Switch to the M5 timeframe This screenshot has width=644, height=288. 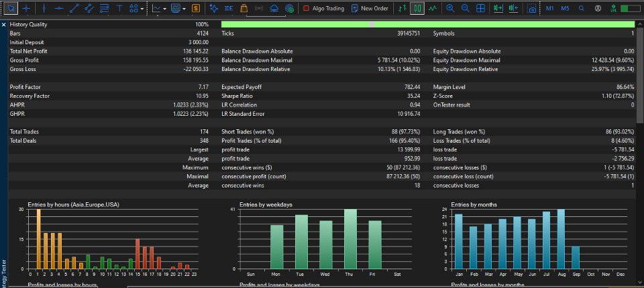[565, 8]
